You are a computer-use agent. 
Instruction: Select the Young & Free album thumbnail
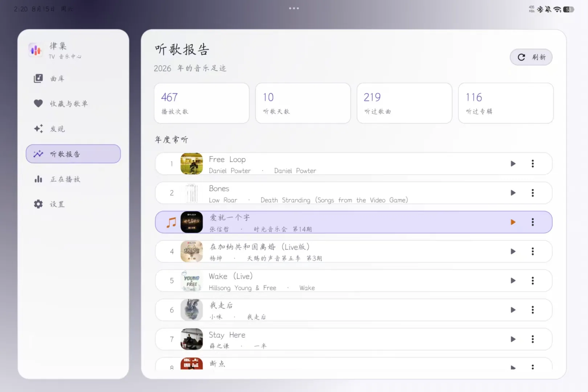(x=192, y=281)
